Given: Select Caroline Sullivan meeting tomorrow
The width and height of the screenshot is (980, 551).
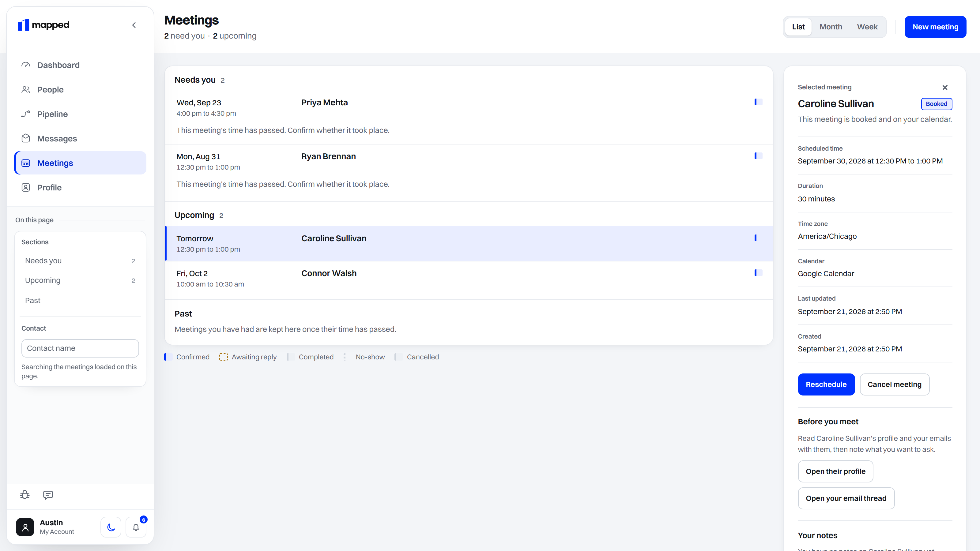Looking at the screenshot, I should coord(469,244).
